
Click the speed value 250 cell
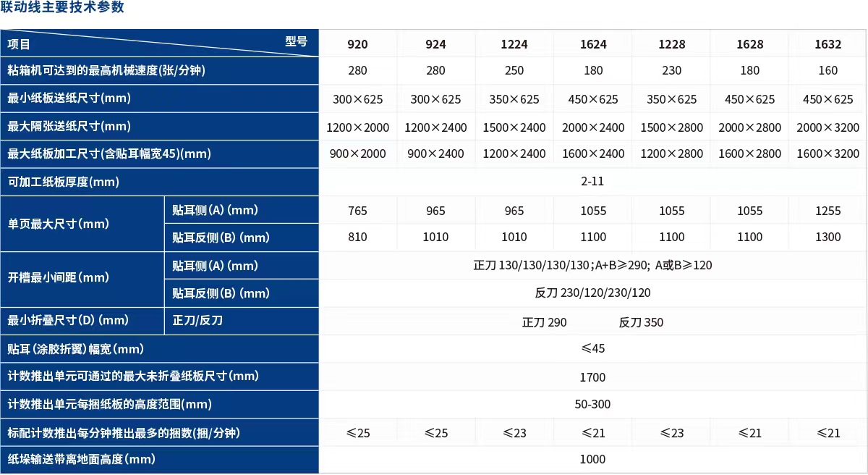tap(514, 71)
